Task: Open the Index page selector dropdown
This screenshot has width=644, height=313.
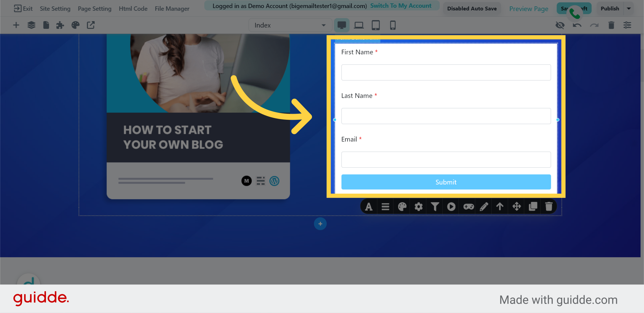Action: pos(290,25)
